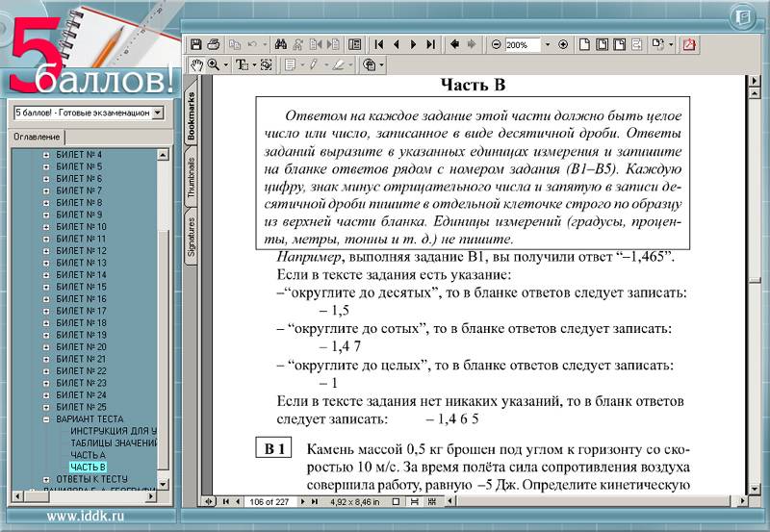Collapse the ВАРИАНТ ТЕСТА tree node

click(46, 419)
